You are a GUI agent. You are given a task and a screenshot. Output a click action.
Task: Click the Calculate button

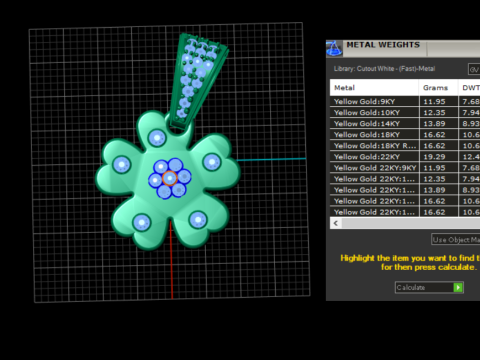[429, 287]
